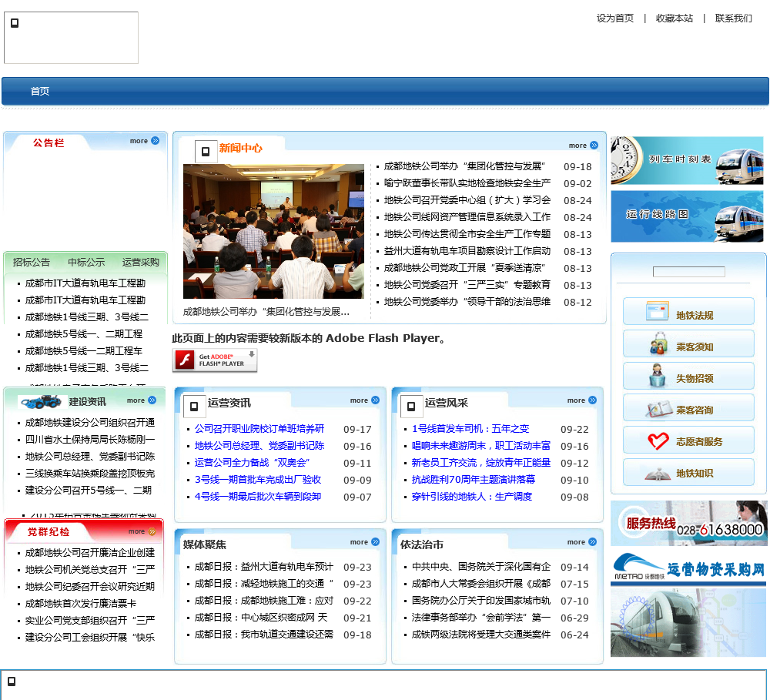Open the 列车时刻表 banner
The image size is (770, 700).
[687, 160]
